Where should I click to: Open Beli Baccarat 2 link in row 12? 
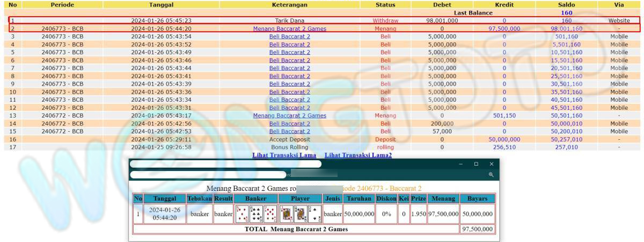(289, 108)
